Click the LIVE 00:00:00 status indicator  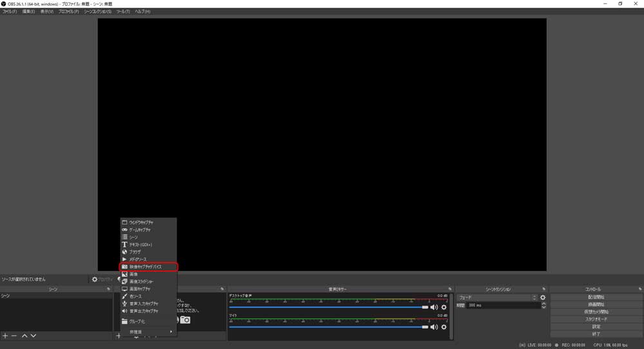[535, 345]
